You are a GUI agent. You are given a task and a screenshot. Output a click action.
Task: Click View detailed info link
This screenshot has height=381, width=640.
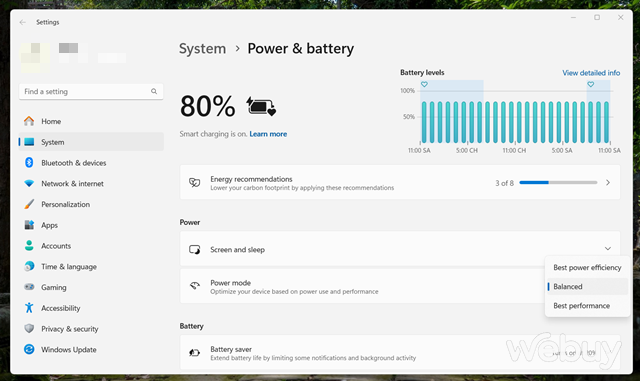(x=591, y=73)
